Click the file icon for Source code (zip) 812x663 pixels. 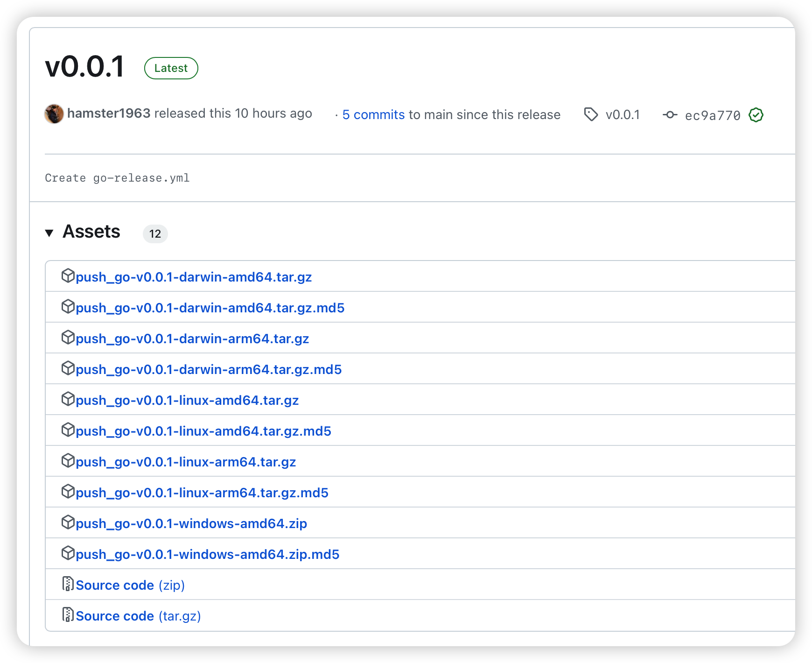[68, 584]
